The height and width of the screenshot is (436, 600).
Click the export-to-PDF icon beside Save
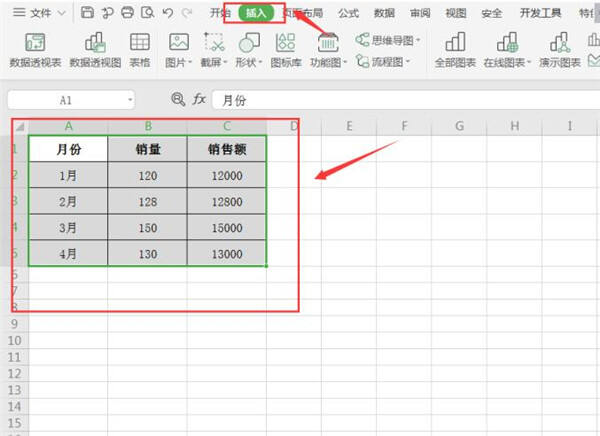(x=108, y=13)
